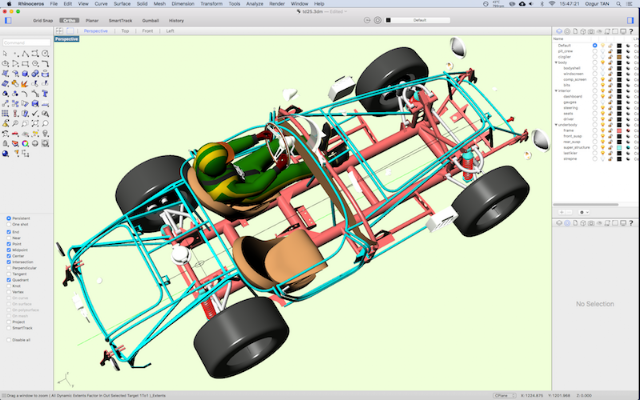Select the One shot radio option
This screenshot has width=640, height=400.
pyautogui.click(x=9, y=224)
